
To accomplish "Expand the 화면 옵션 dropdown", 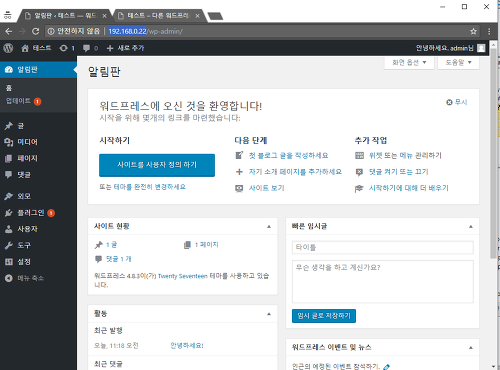I will point(409,62).
